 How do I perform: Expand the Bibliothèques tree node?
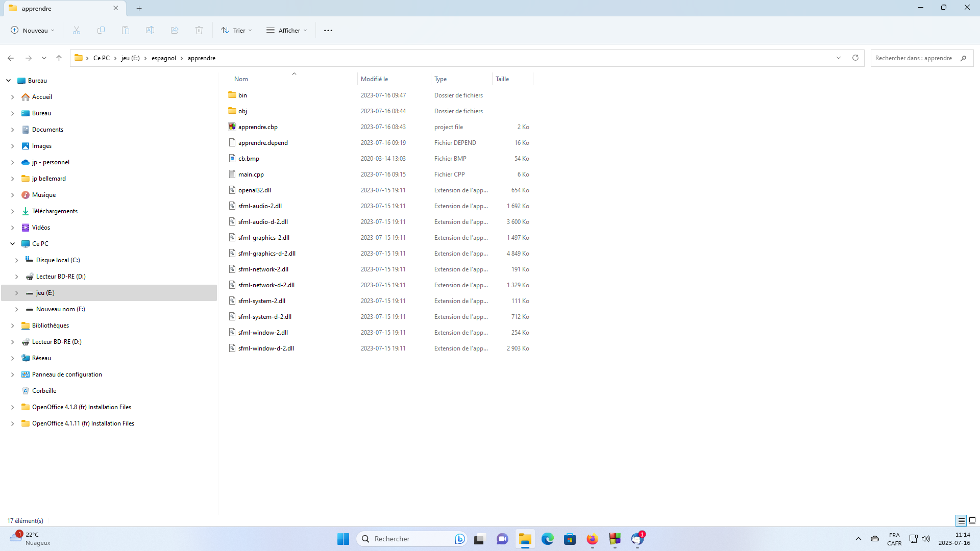coord(13,325)
